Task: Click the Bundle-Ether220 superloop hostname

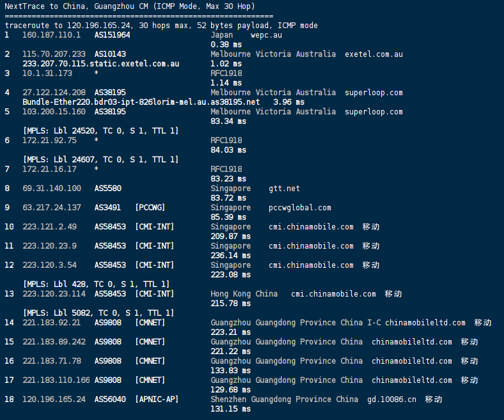Action: pyautogui.click(x=141, y=102)
